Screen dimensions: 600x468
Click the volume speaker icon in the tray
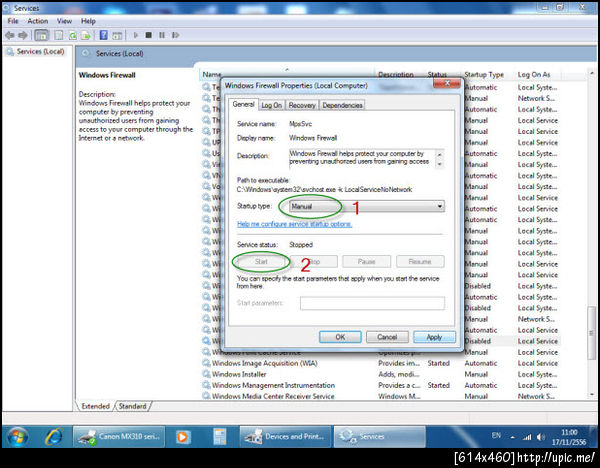(x=541, y=437)
